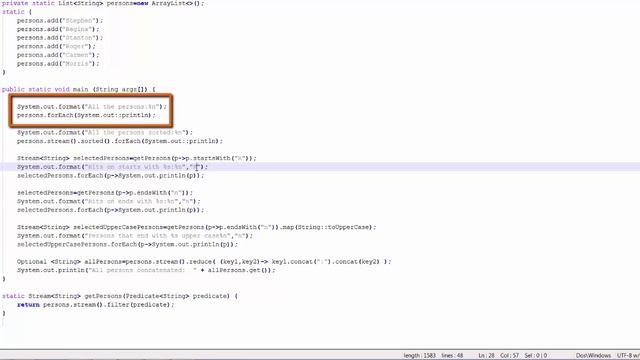640x360 pixels.
Task: Click the 'lines : 48' status bar entry
Action: click(x=452, y=356)
